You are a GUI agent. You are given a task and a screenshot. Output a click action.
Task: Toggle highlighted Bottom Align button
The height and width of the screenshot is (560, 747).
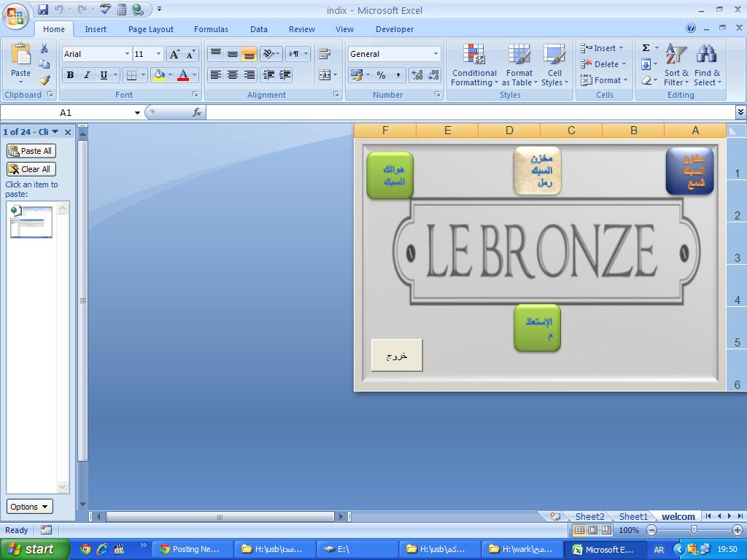point(249,54)
